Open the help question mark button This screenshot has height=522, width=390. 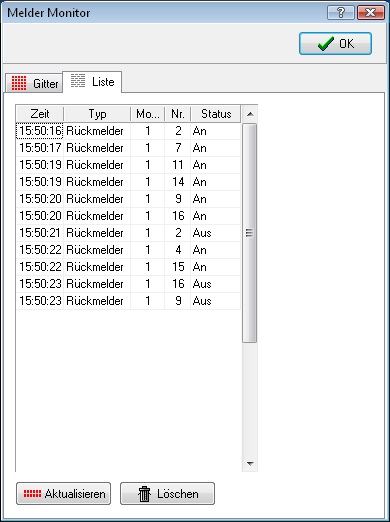(x=341, y=13)
